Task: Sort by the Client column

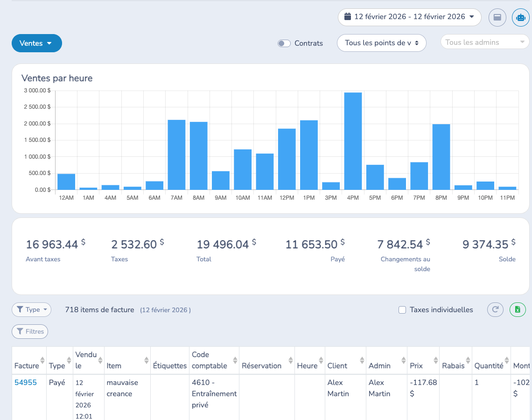Action: (345, 360)
